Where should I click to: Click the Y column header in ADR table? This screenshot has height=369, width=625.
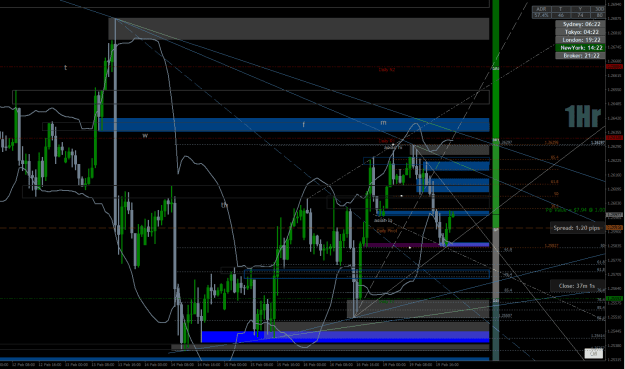pos(580,9)
